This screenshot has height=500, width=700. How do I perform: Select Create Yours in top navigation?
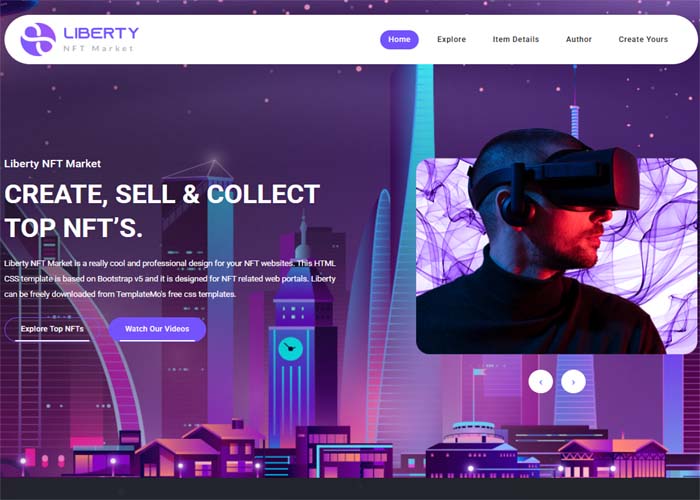643,39
